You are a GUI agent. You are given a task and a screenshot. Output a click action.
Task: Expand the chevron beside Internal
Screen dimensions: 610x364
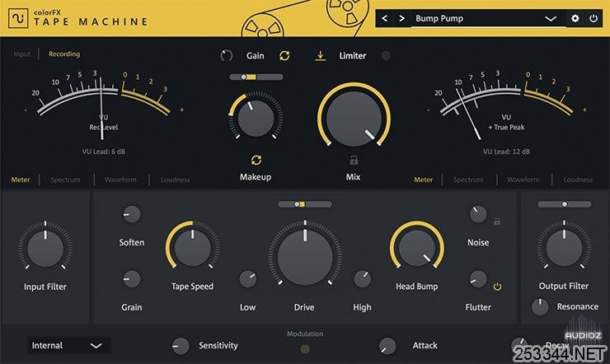coord(96,345)
